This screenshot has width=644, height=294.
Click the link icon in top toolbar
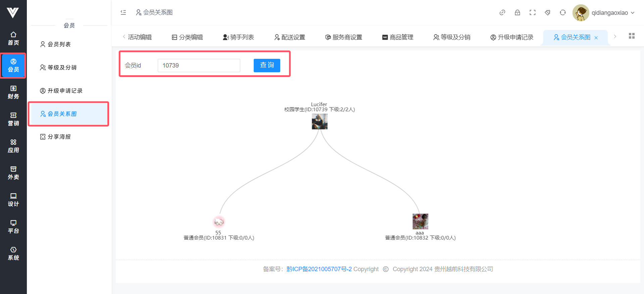coord(502,12)
